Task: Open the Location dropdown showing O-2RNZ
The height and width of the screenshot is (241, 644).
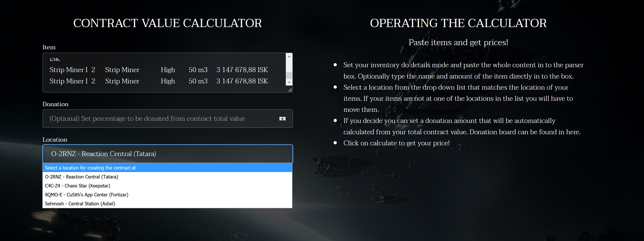Action: pyautogui.click(x=168, y=154)
